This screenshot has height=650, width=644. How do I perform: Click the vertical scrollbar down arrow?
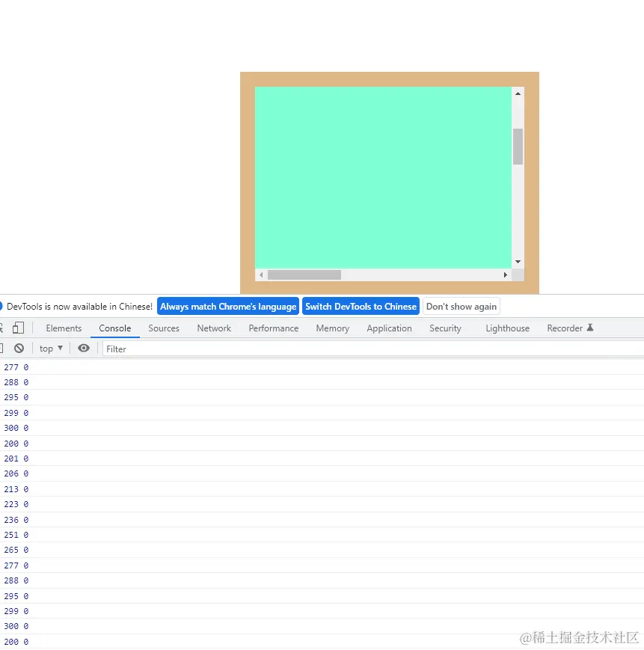pyautogui.click(x=518, y=261)
